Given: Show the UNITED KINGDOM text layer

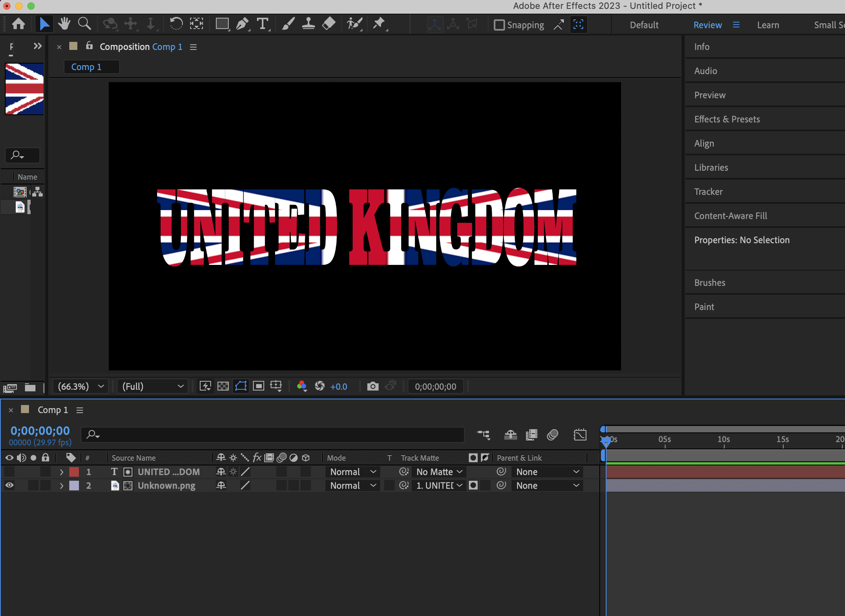Looking at the screenshot, I should pyautogui.click(x=9, y=472).
